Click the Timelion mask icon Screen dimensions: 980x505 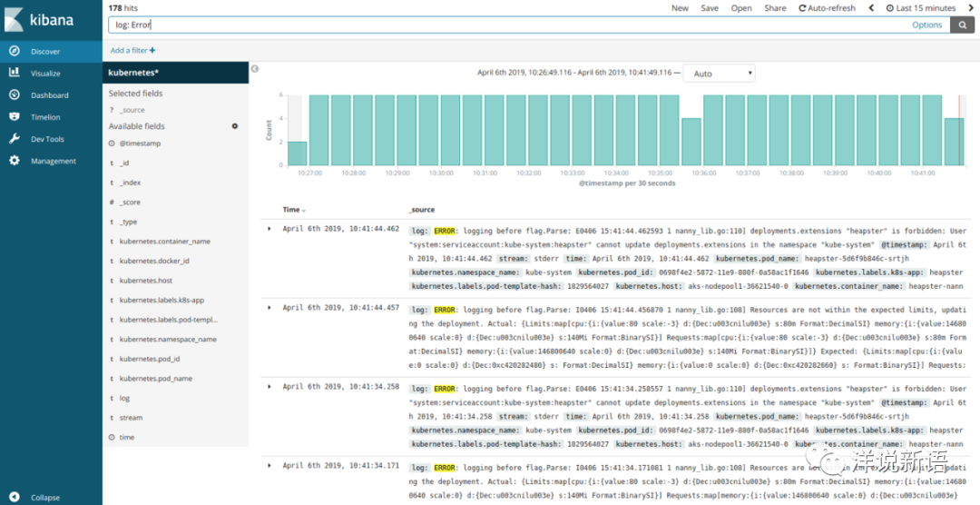point(15,116)
